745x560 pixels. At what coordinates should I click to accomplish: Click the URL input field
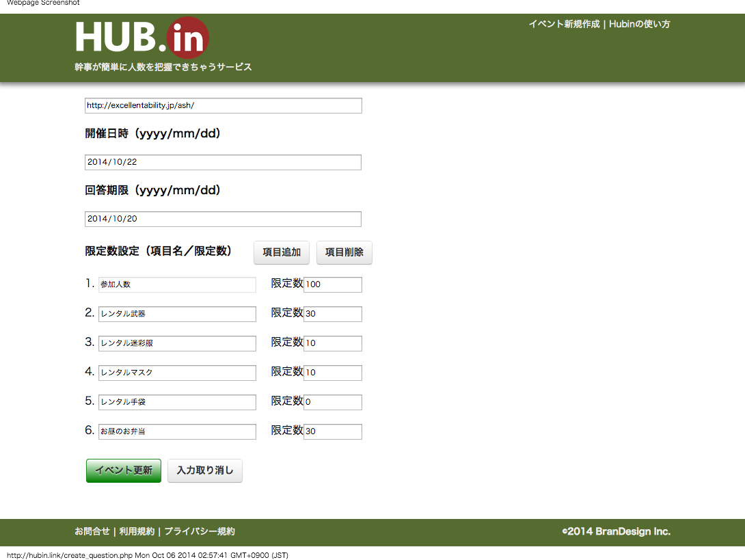click(223, 105)
